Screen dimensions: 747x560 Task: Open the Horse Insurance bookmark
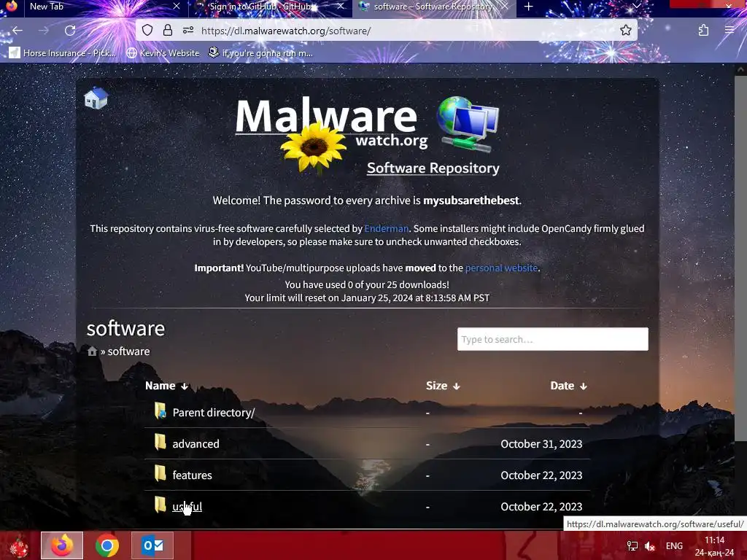point(63,52)
